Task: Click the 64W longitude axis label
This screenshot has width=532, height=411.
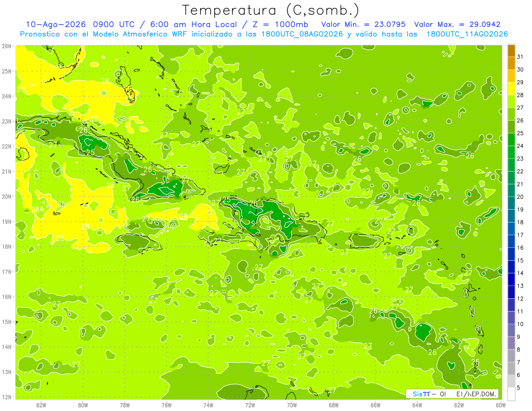Action: (x=417, y=405)
